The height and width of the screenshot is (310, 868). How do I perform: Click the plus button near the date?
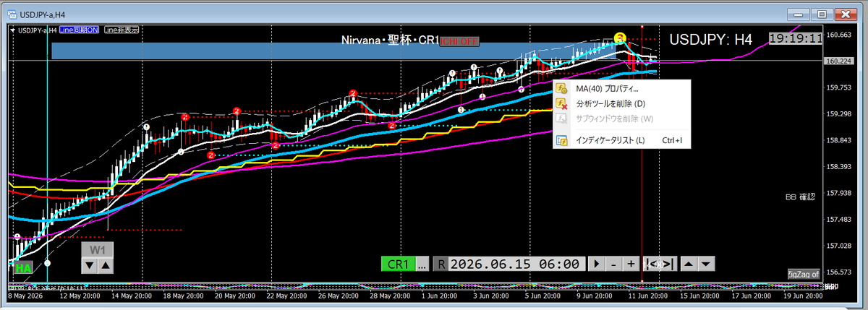coord(631,264)
